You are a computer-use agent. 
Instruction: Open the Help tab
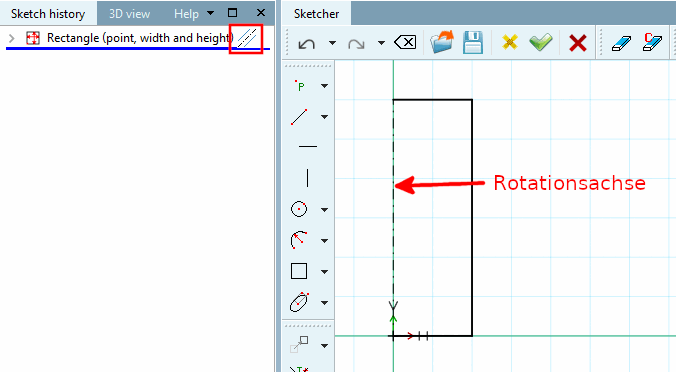click(x=186, y=14)
